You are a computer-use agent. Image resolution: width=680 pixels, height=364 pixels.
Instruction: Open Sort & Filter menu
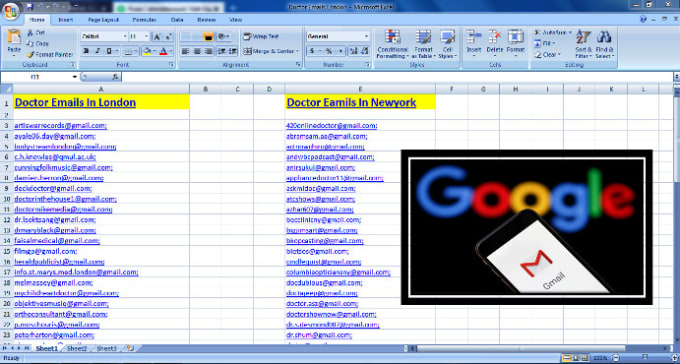[x=583, y=44]
